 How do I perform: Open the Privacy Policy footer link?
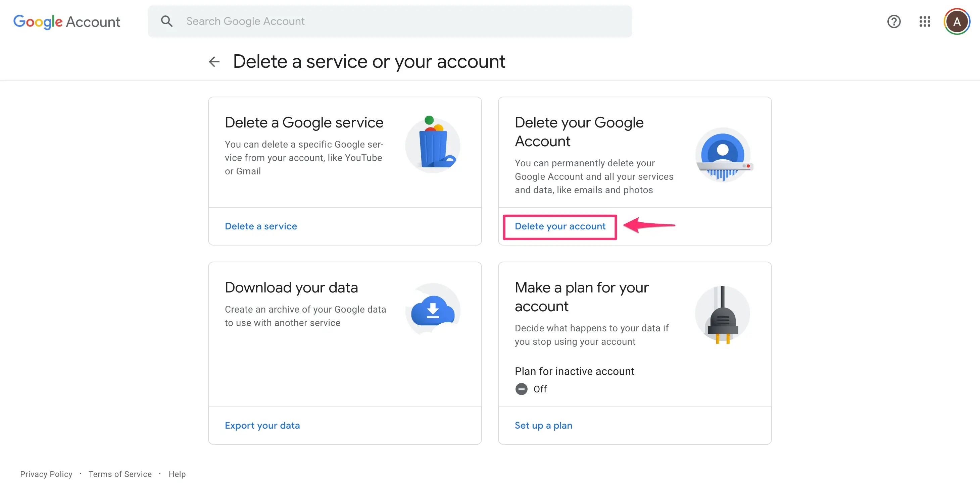coord(46,474)
